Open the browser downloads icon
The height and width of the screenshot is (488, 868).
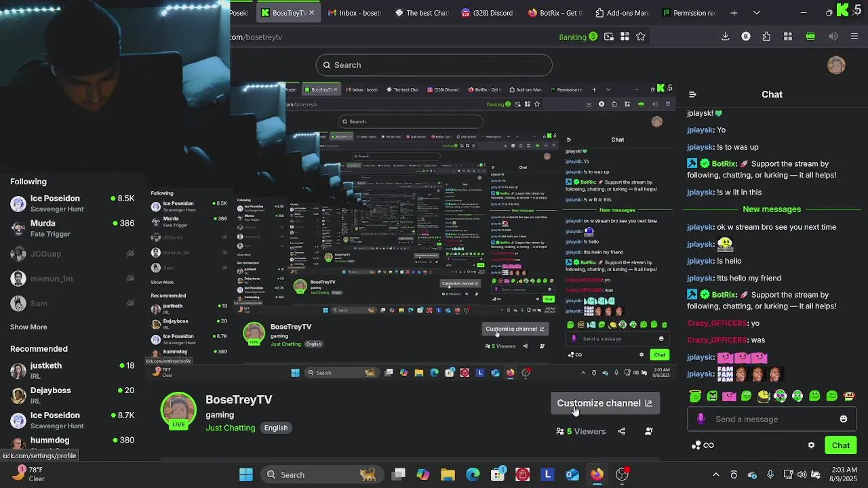(x=725, y=37)
